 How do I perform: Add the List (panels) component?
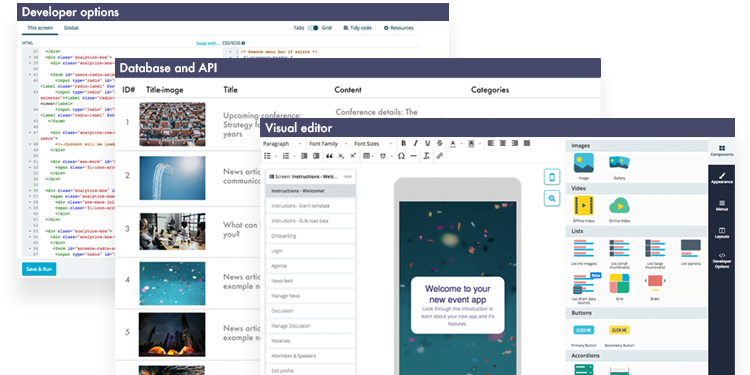(x=691, y=253)
